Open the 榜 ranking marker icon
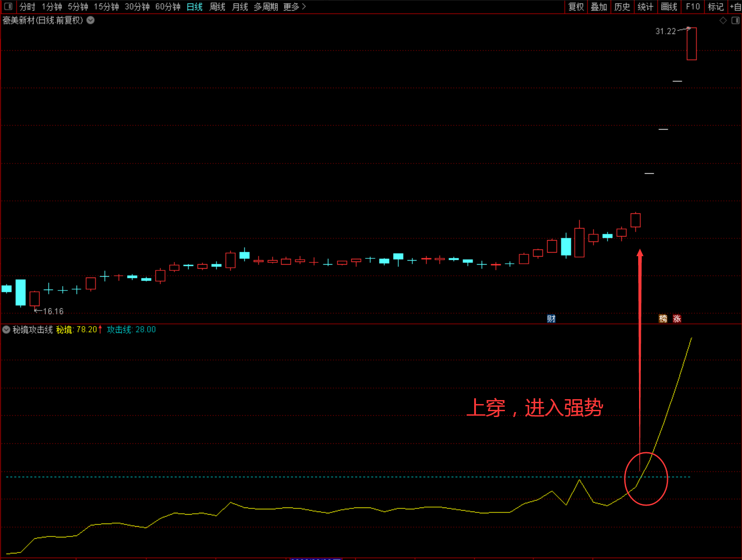Screen dimensions: 742x560 click(663, 319)
